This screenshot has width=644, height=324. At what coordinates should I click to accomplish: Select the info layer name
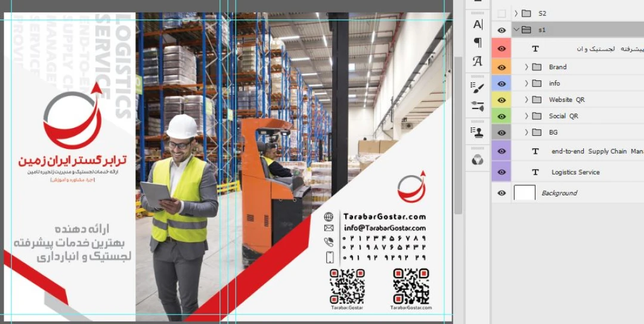coord(555,83)
